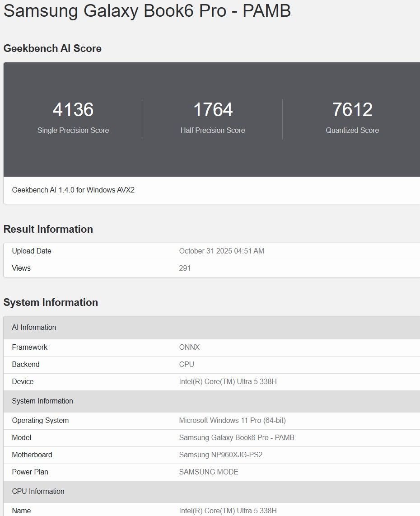This screenshot has width=420, height=516.
Task: Click the Microsoft Windows 11 Pro value
Action: click(x=232, y=421)
